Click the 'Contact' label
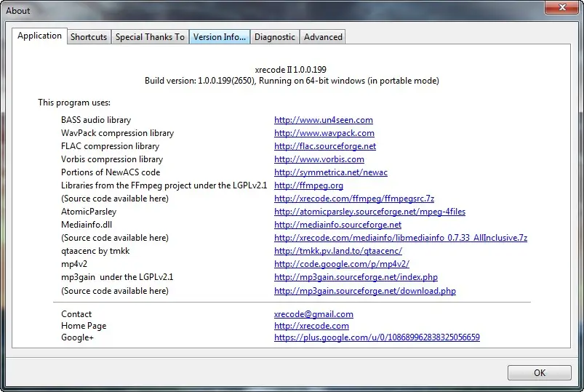Screen dimensions: 584x392 pyautogui.click(x=76, y=314)
